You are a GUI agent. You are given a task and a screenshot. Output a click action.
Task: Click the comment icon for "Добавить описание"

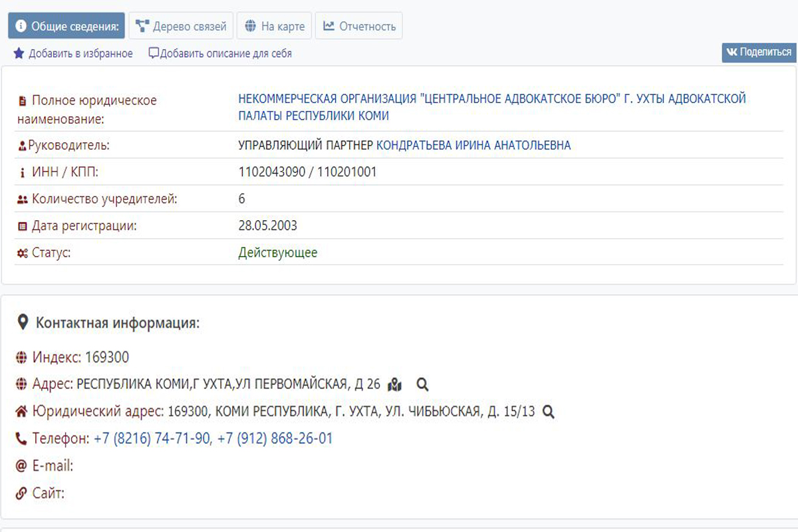[x=154, y=53]
